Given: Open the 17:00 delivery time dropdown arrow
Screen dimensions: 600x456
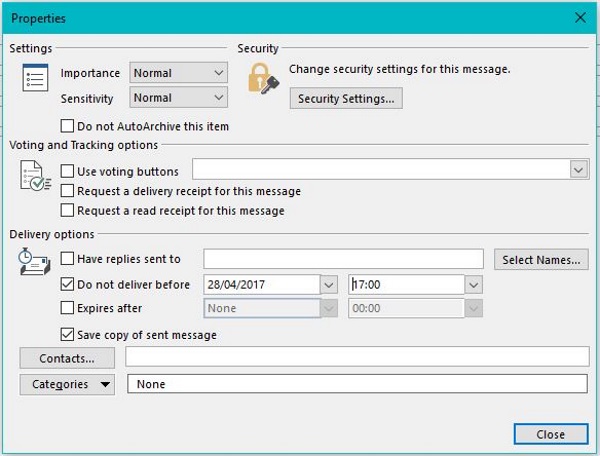Looking at the screenshot, I should pos(473,285).
